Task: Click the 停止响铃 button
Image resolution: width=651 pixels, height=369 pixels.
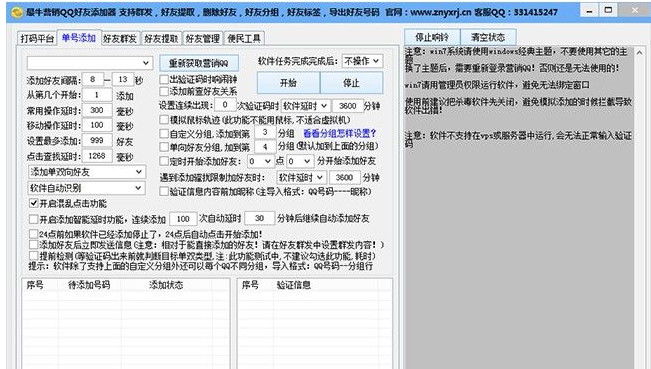Action: [432, 37]
